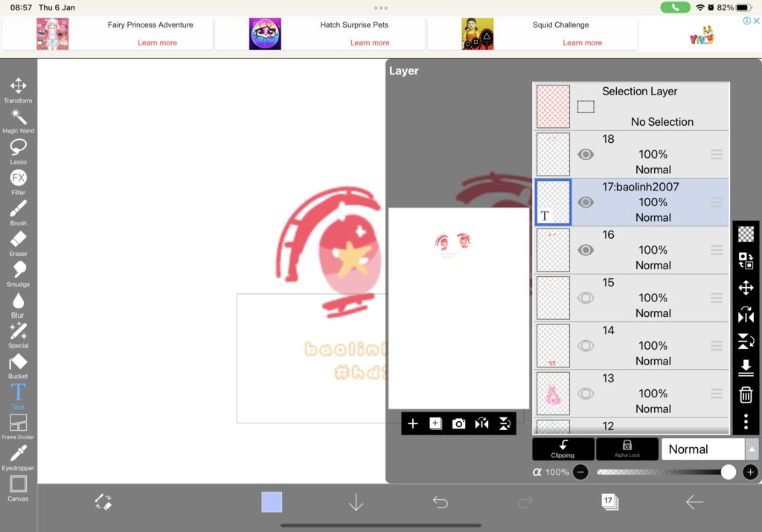
Task: Select the Selection Layer row
Action: [632, 106]
